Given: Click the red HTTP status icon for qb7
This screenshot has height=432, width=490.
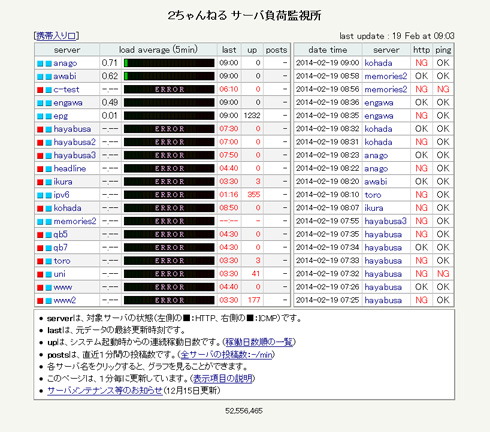Looking at the screenshot, I should pyautogui.click(x=40, y=248).
